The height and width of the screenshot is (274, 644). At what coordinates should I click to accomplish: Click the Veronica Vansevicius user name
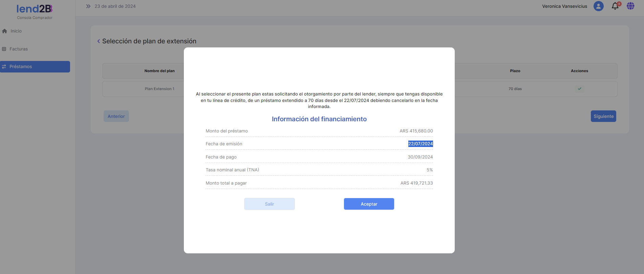point(564,6)
